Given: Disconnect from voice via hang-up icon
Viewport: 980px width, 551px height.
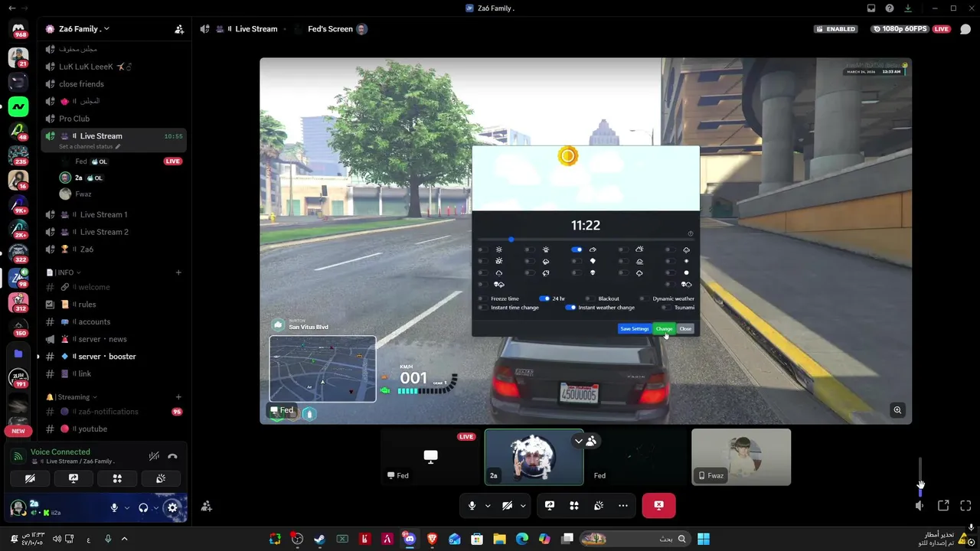Looking at the screenshot, I should [x=172, y=456].
